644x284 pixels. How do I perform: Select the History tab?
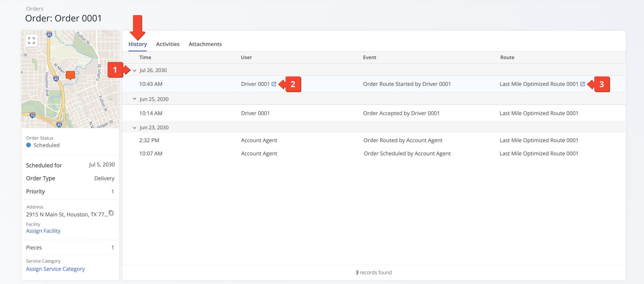pos(137,44)
